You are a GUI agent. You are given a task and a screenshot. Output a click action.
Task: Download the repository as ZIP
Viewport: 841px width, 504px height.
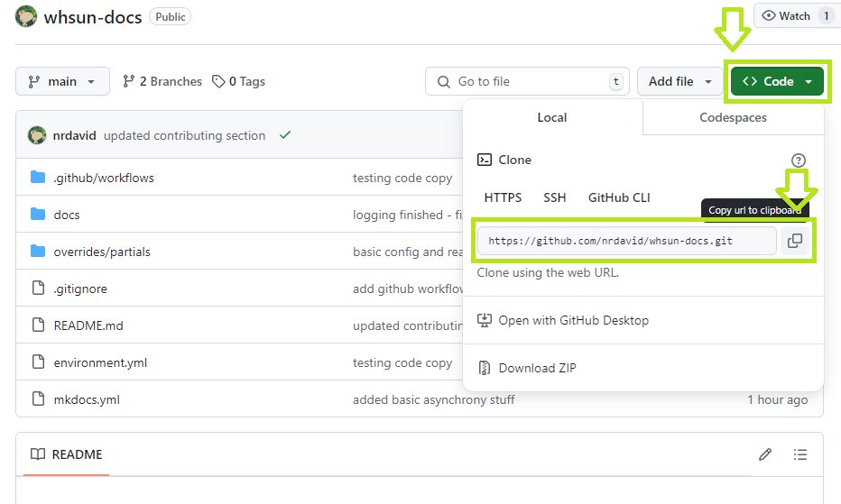pyautogui.click(x=538, y=369)
